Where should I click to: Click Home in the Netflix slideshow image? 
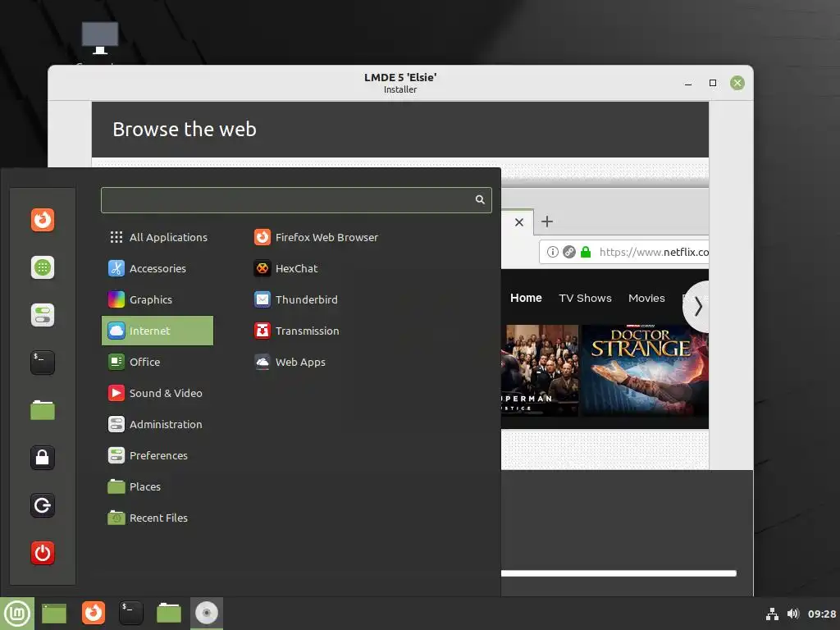coord(526,298)
